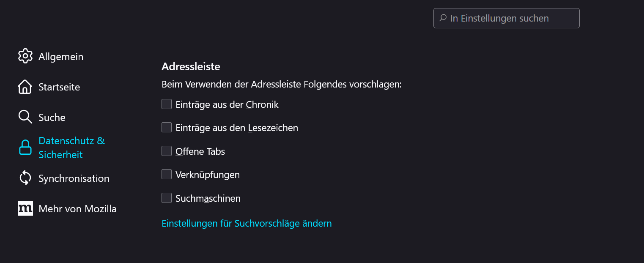The image size is (644, 263).
Task: Click the Startseite house icon
Action: click(x=25, y=87)
